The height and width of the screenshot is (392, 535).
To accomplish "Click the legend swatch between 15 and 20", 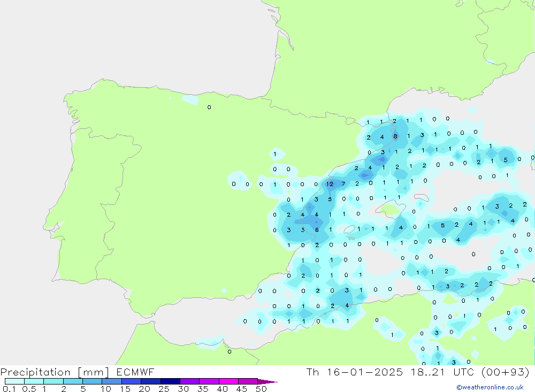I will pos(131,382).
